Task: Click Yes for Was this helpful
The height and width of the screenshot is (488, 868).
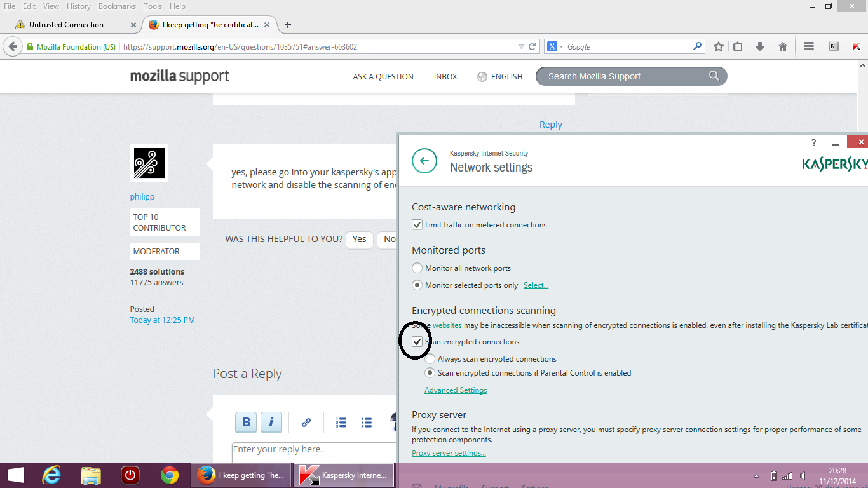Action: pyautogui.click(x=360, y=240)
